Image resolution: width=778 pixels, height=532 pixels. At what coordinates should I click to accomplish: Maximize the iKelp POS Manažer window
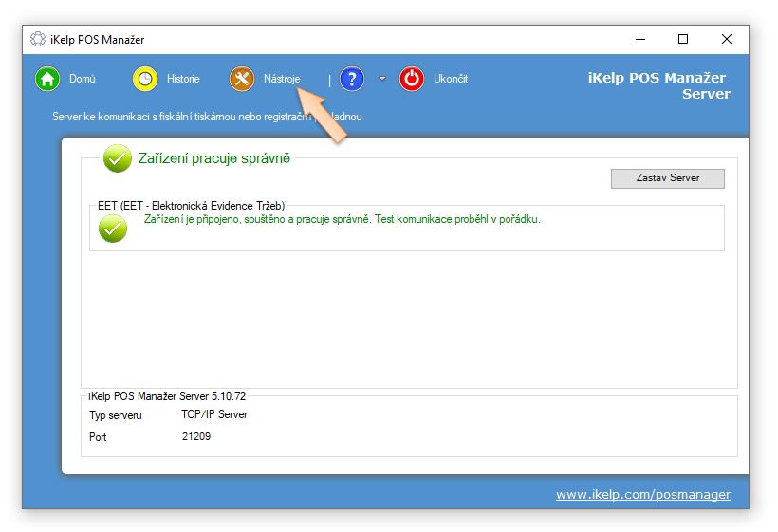(x=683, y=40)
